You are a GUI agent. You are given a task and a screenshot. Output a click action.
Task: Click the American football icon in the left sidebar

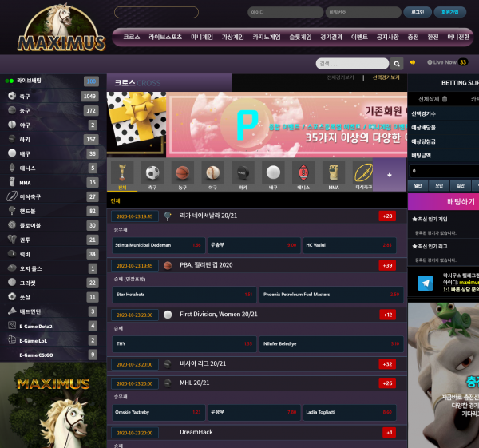coord(12,196)
